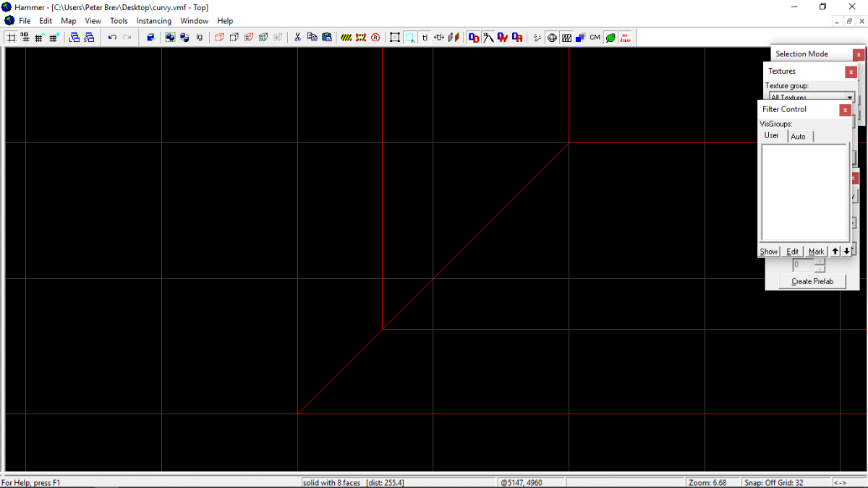This screenshot has height=488, width=868.
Task: Enable the 3D grid display
Action: click(25, 38)
